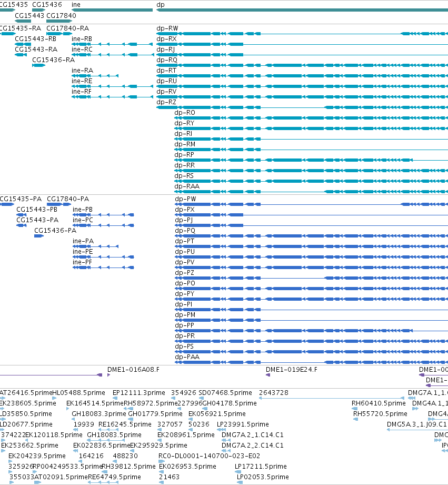Click the CG15436-PA protein label
The height and width of the screenshot is (485, 448).
coord(55,230)
